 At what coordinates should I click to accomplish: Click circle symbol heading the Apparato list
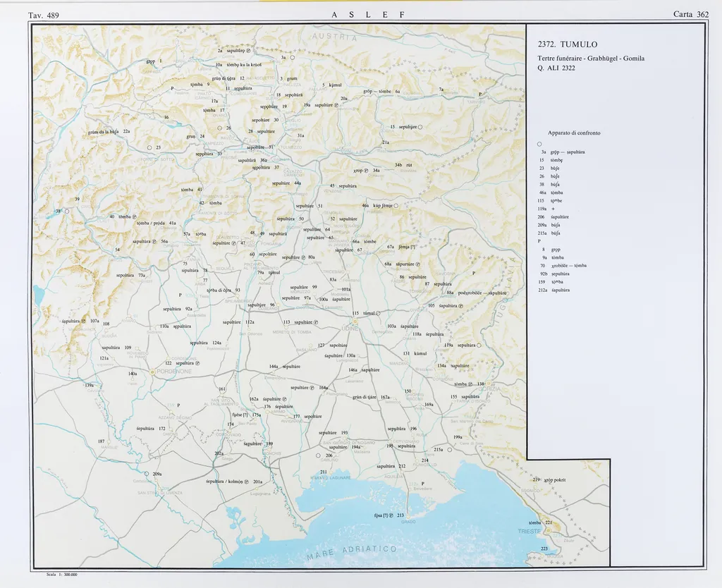coord(539,144)
